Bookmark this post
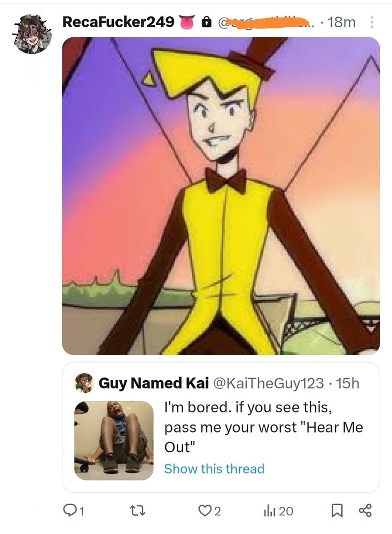The height and width of the screenshot is (534, 392). tap(337, 511)
